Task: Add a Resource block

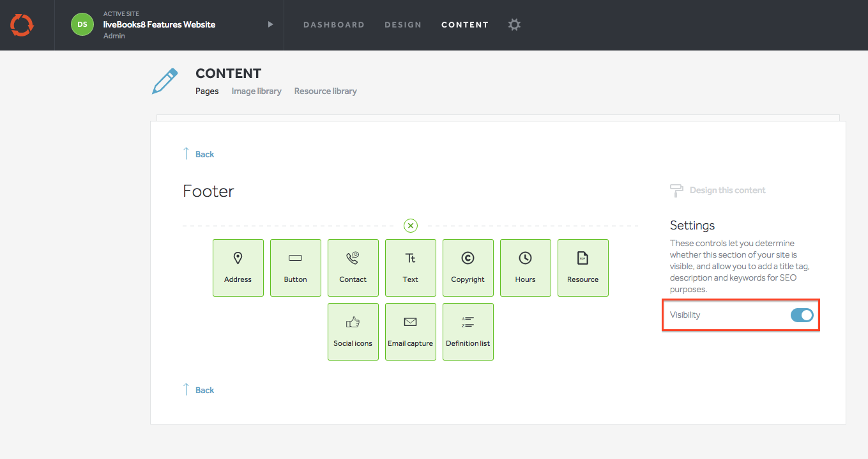Action: (x=582, y=268)
